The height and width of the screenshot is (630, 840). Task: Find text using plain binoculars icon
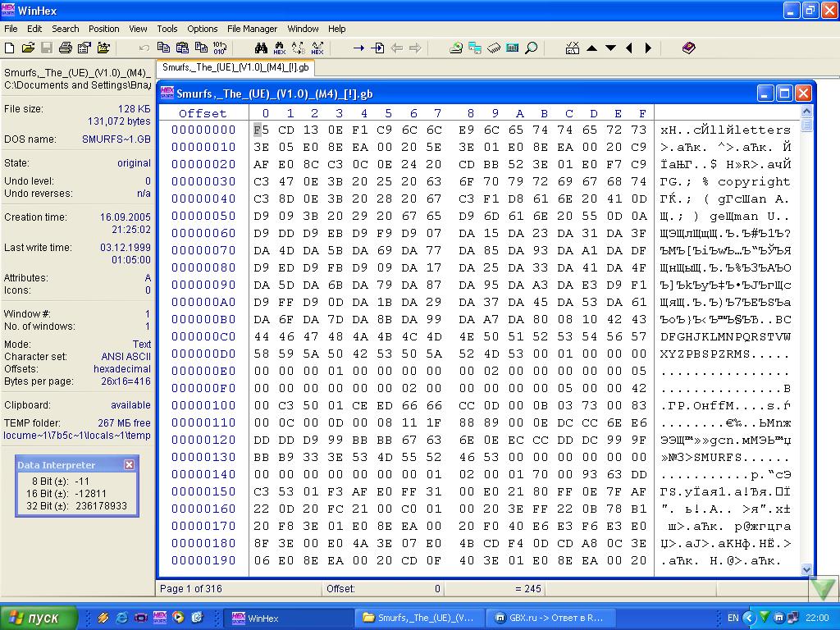click(x=261, y=48)
